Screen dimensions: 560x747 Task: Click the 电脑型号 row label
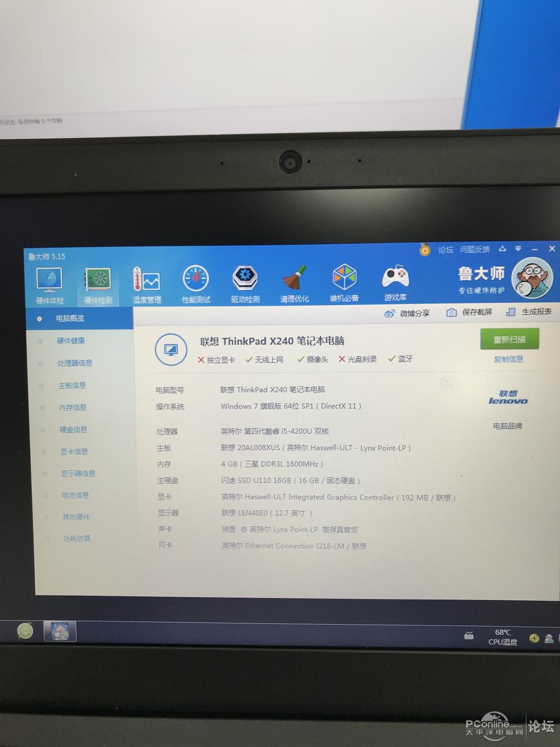pyautogui.click(x=170, y=390)
